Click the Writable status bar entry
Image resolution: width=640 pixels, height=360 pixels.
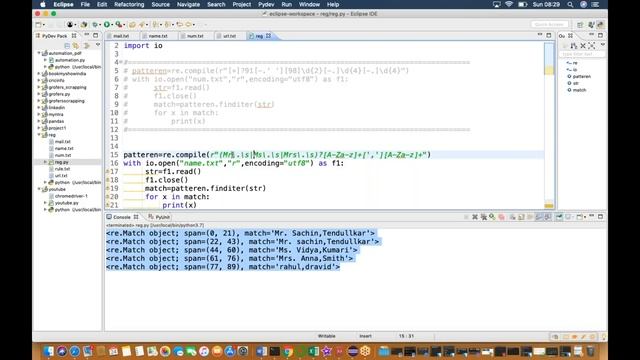click(327, 336)
